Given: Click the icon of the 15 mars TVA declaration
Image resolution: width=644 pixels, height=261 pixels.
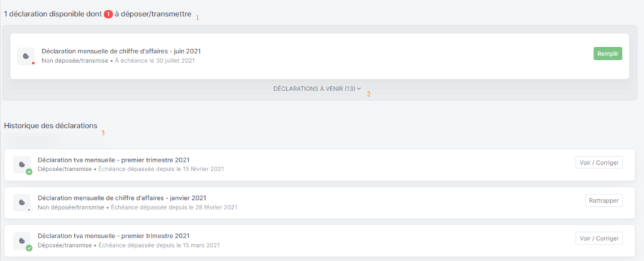Looking at the screenshot, I should click(x=22, y=240).
